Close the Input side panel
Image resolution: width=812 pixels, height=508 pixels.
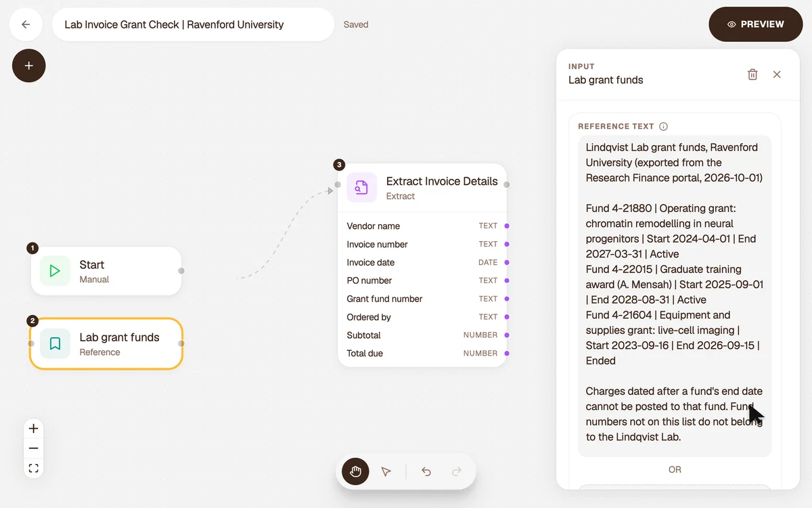777,75
